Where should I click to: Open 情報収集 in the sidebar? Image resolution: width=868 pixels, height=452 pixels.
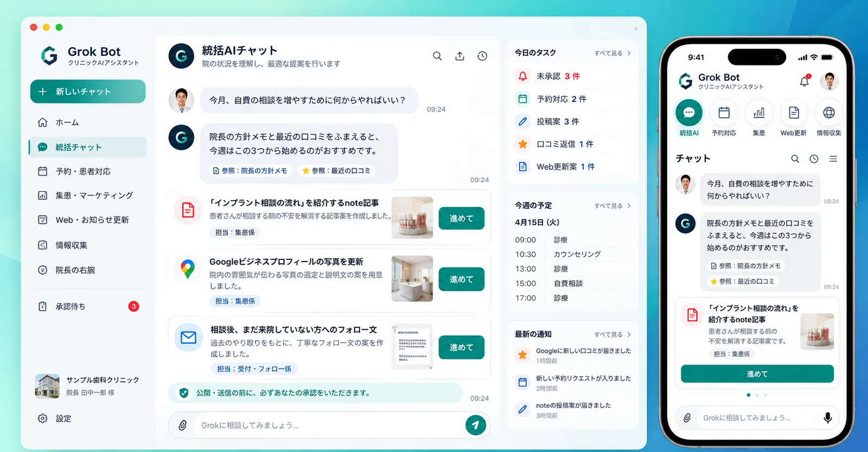[x=88, y=245]
